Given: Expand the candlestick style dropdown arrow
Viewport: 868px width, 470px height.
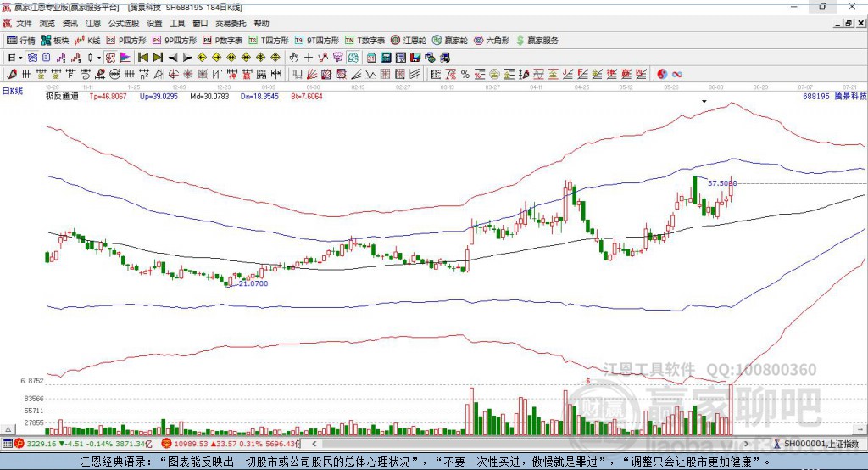Looking at the screenshot, I should [98, 58].
